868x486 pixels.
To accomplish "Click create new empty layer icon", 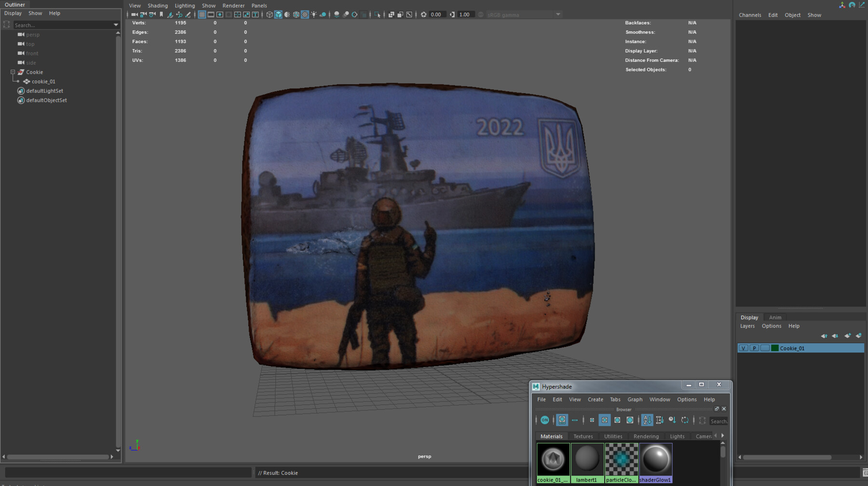I will pos(848,336).
